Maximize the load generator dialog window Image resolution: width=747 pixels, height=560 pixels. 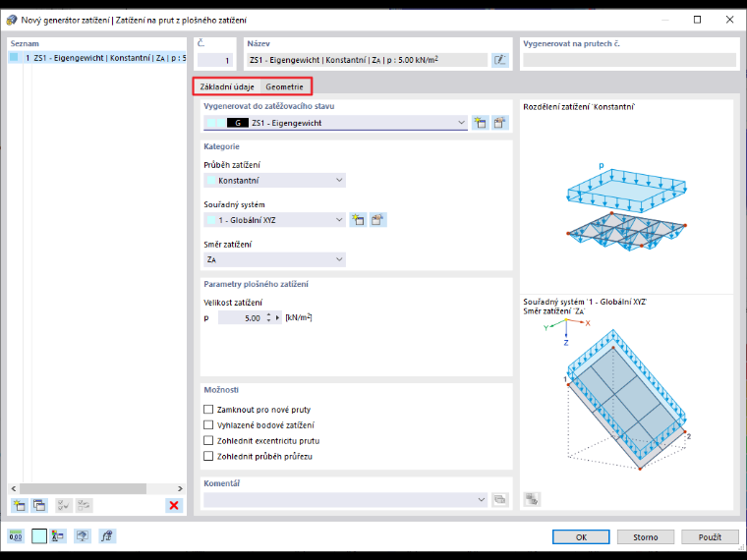(x=698, y=20)
